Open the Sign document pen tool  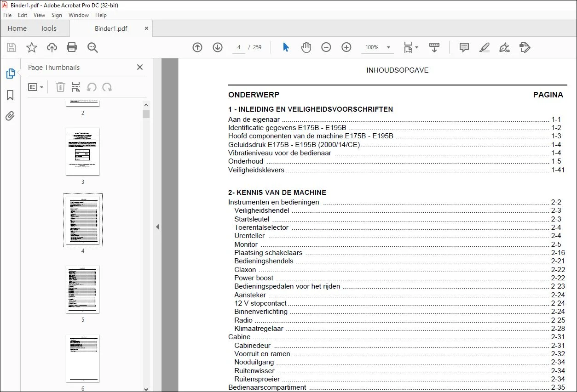coord(505,47)
